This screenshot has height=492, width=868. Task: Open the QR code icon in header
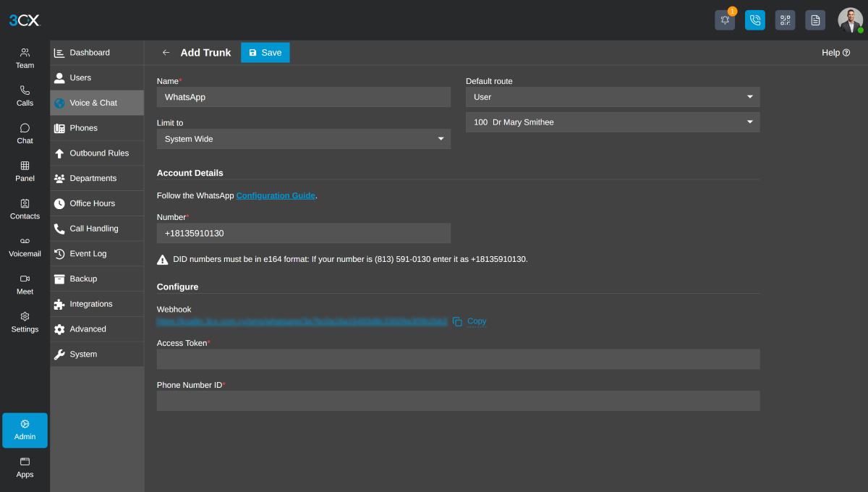[786, 20]
